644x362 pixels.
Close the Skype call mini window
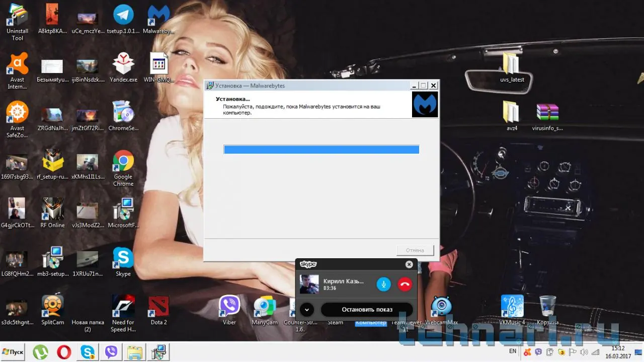click(x=409, y=264)
